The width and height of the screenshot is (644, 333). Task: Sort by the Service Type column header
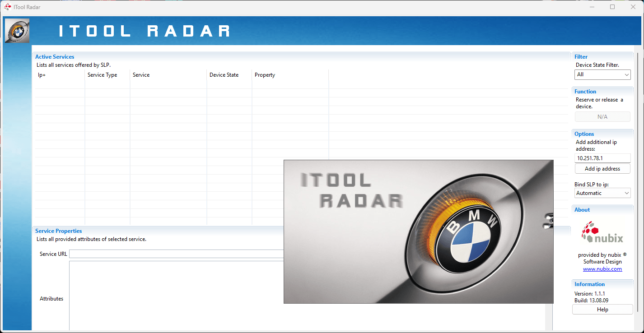[107, 75]
